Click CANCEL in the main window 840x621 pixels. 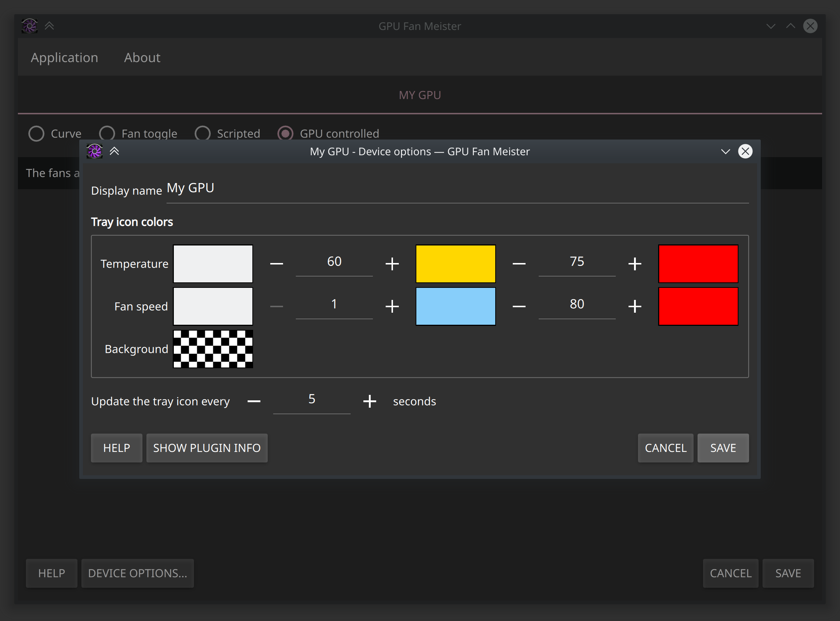[731, 573]
